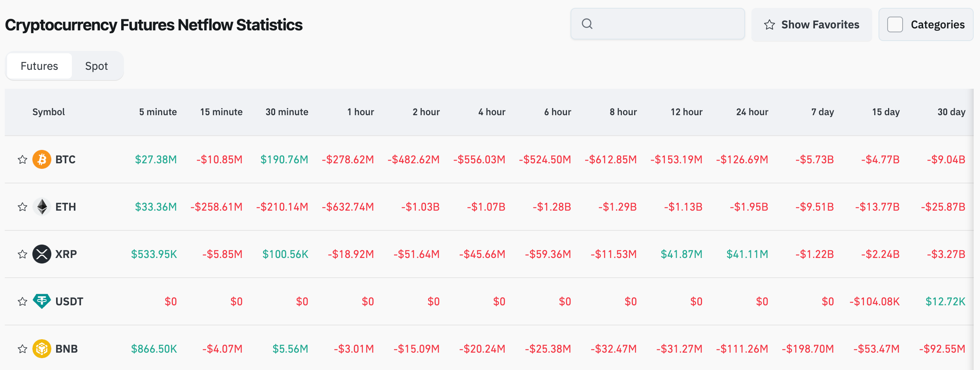
Task: Select XRP 6 hour value -$59.36M
Action: (548, 254)
